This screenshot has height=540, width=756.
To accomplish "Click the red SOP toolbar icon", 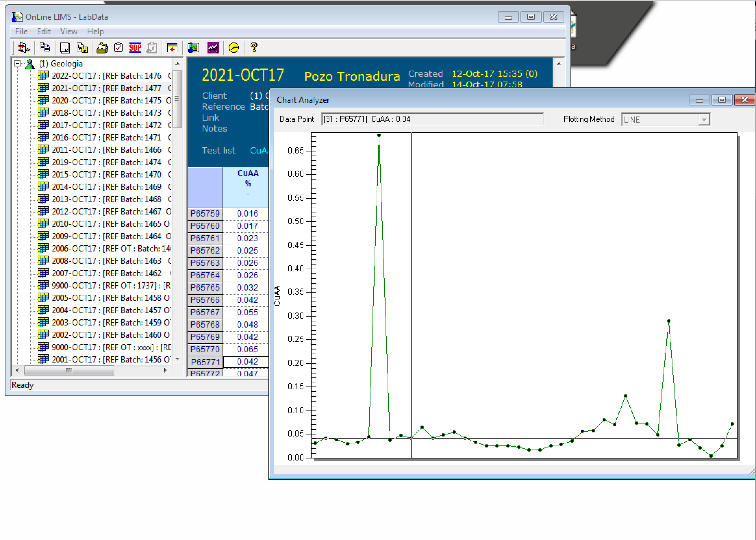I will pyautogui.click(x=135, y=48).
